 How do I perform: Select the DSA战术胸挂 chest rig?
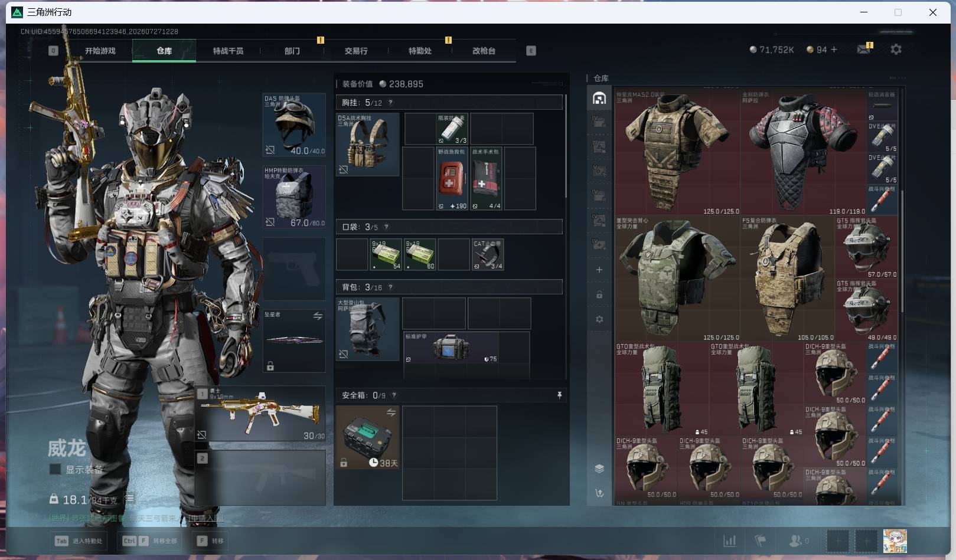(x=367, y=145)
